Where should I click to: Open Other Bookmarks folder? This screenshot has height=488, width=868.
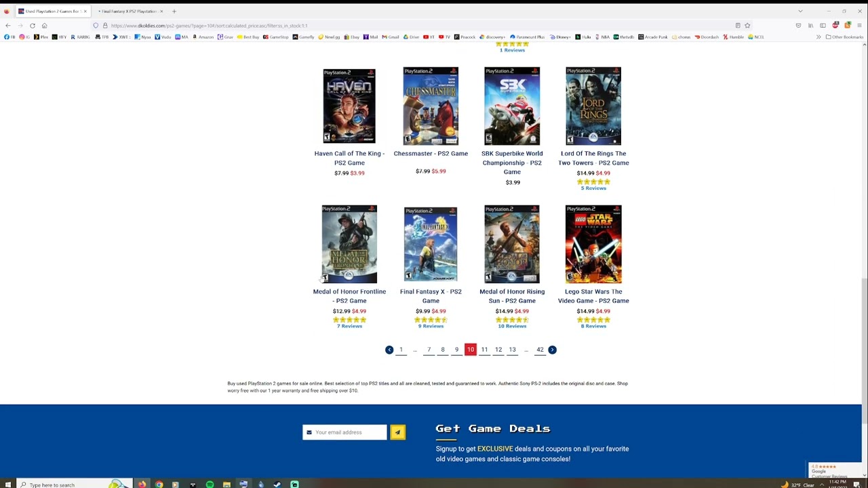tap(844, 37)
